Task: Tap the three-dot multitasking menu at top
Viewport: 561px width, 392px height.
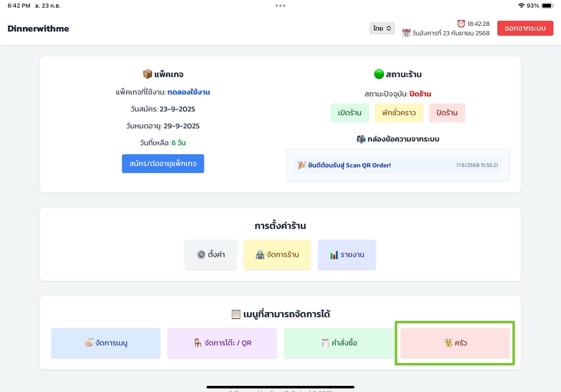Action: [280, 6]
